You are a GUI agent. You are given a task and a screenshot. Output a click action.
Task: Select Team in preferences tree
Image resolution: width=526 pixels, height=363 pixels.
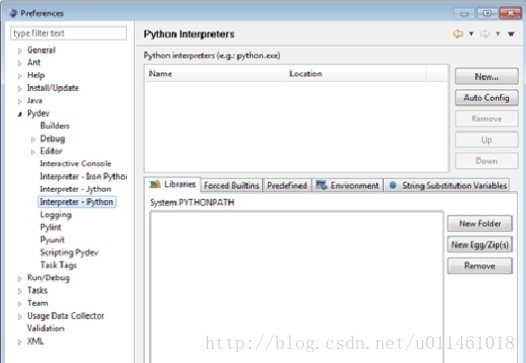coord(38,303)
